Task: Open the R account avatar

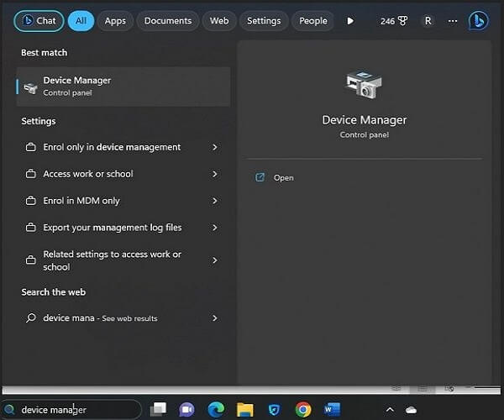Action: pos(428,21)
